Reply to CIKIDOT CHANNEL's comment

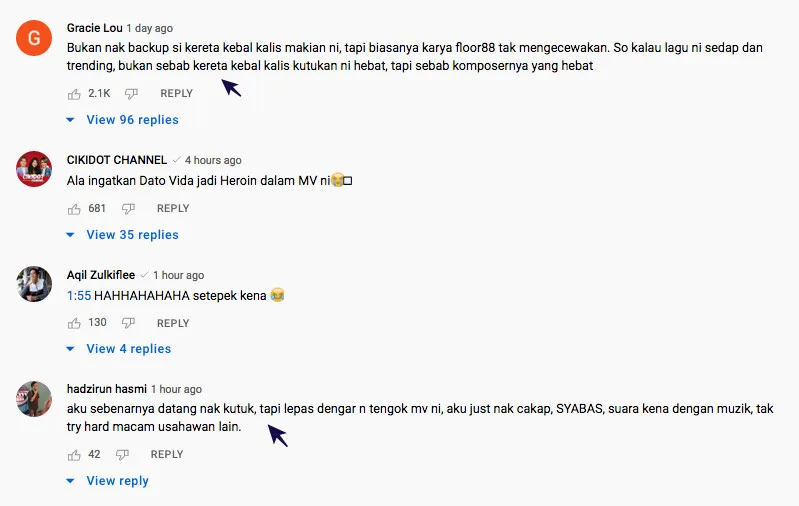173,208
